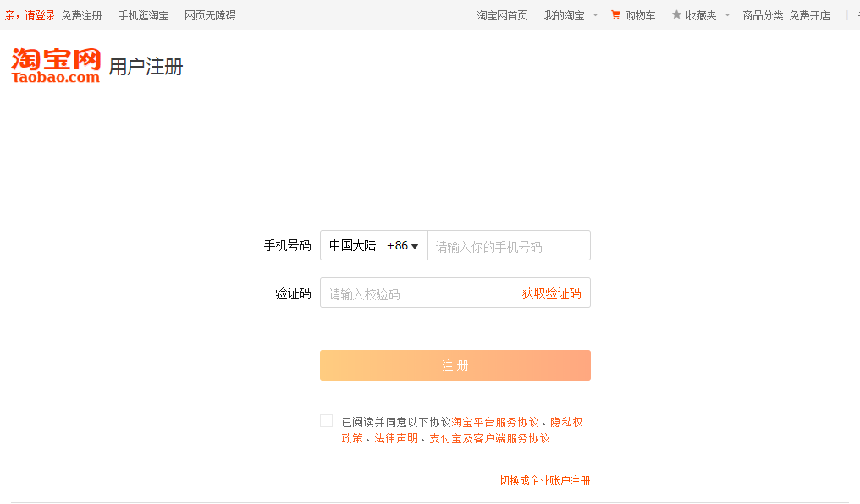Click the favorites star icon
The width and height of the screenshot is (860, 504).
click(676, 14)
